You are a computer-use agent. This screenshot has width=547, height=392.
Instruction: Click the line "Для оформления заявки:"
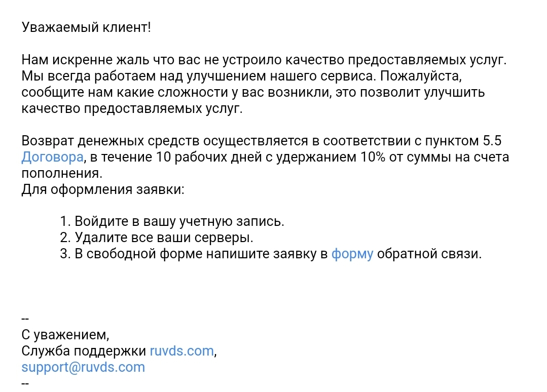(x=103, y=190)
